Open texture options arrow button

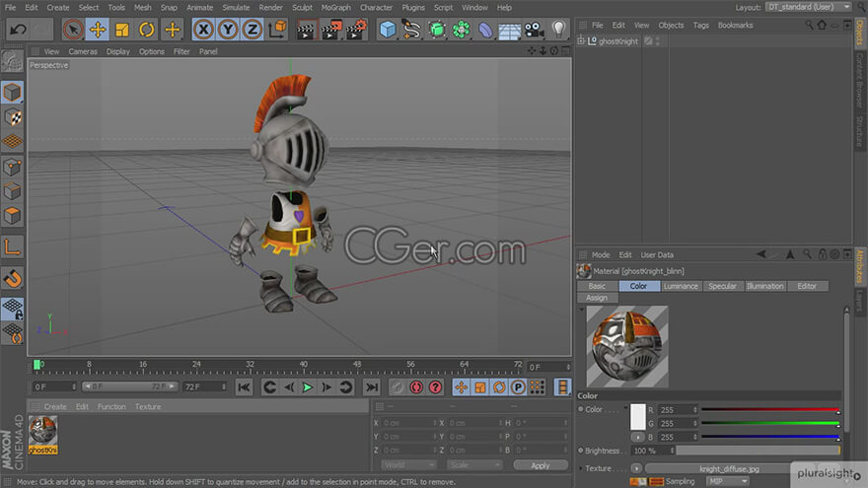(x=636, y=468)
